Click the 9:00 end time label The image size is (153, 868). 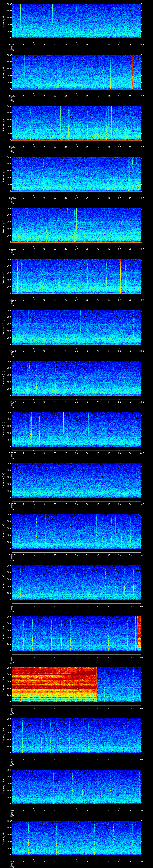point(141,402)
